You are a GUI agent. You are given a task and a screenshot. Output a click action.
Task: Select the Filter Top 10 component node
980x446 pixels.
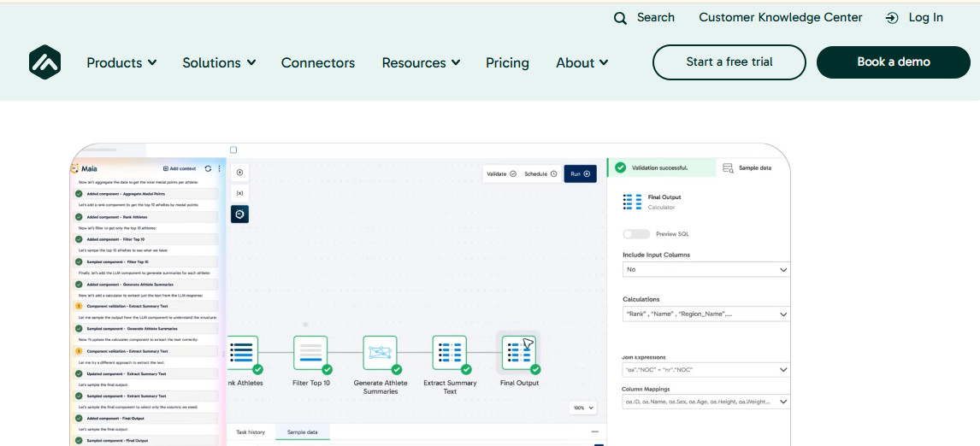[x=310, y=353]
